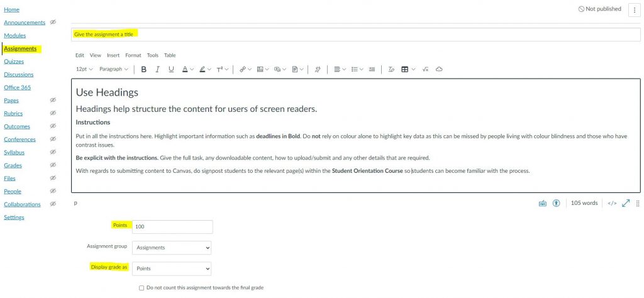Switch to the HTML code editor view
This screenshot has width=644, height=298.
click(x=611, y=203)
